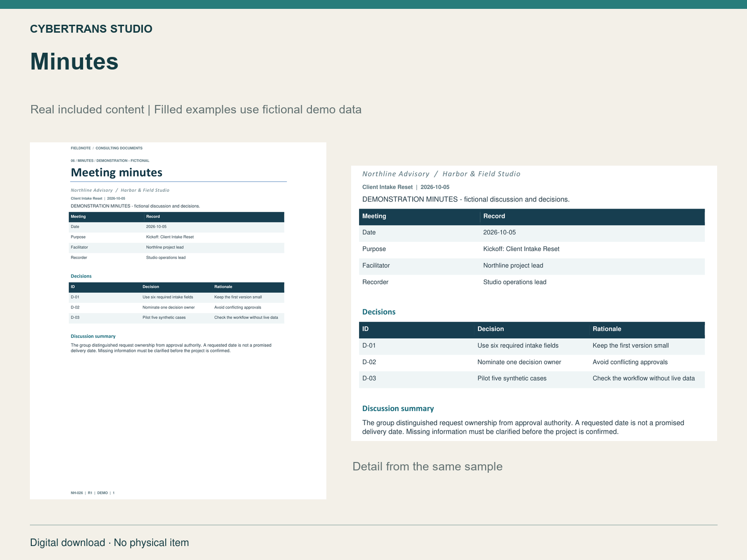
Task: Click the 'D-03' cell in small page preview
Action: pos(75,318)
